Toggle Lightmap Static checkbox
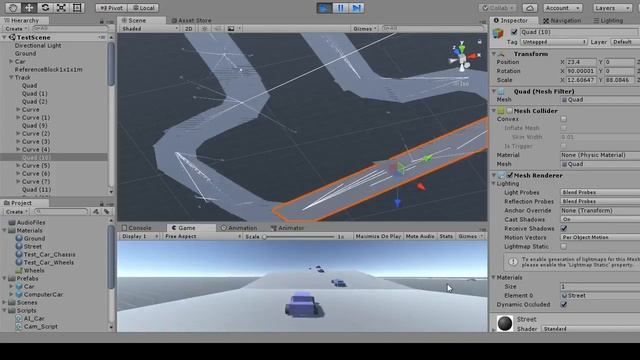Viewport: 640px width, 360px height. [564, 247]
